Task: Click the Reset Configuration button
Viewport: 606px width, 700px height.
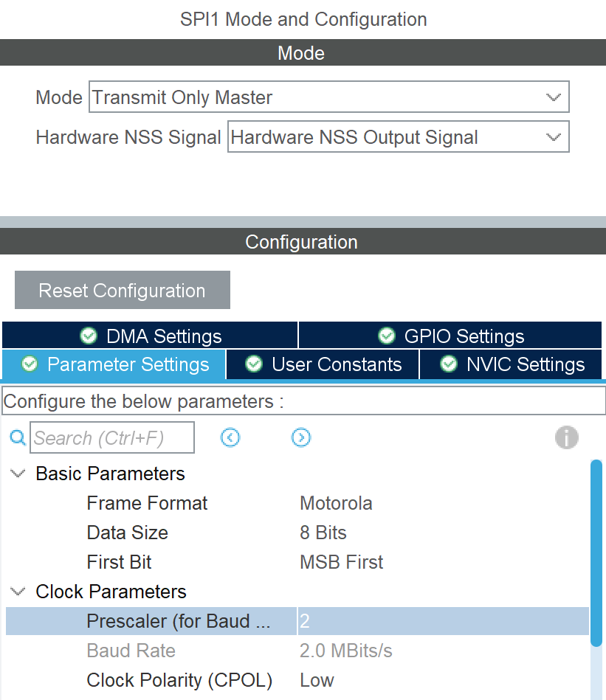Action: (123, 290)
